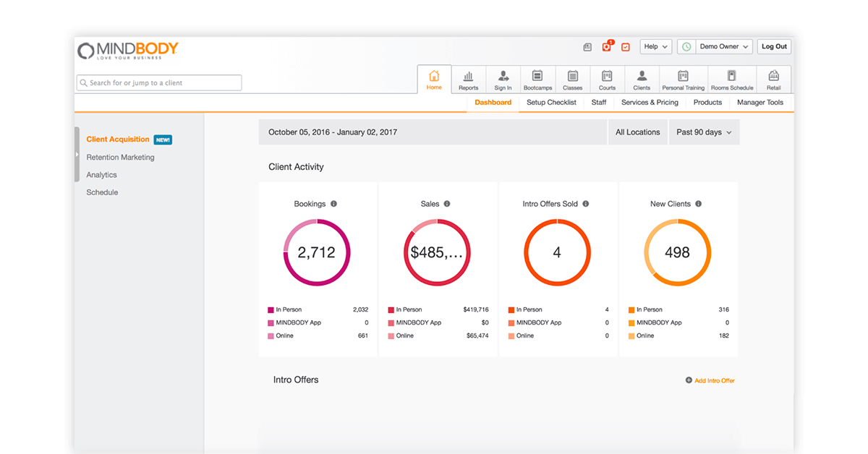Viewport: 868px width, 454px height.
Task: Click the NEW! badge beside Client Acquisition
Action: click(x=163, y=140)
